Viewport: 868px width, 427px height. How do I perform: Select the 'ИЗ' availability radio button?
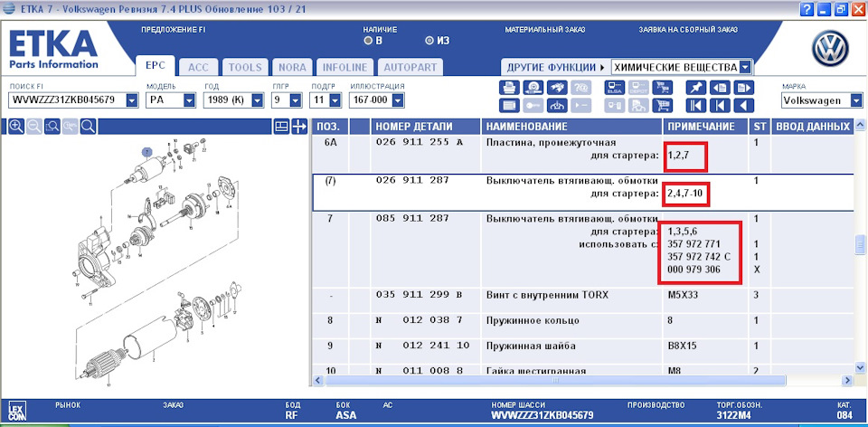429,41
